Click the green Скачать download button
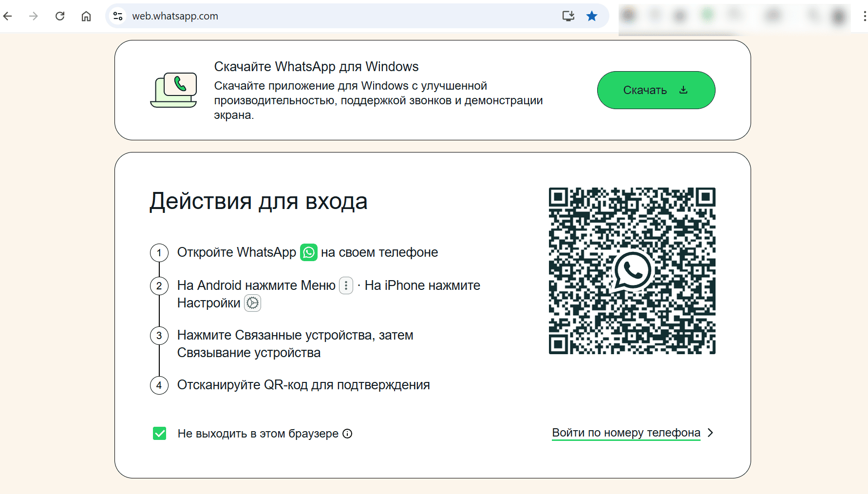Image resolution: width=868 pixels, height=494 pixels. point(656,90)
